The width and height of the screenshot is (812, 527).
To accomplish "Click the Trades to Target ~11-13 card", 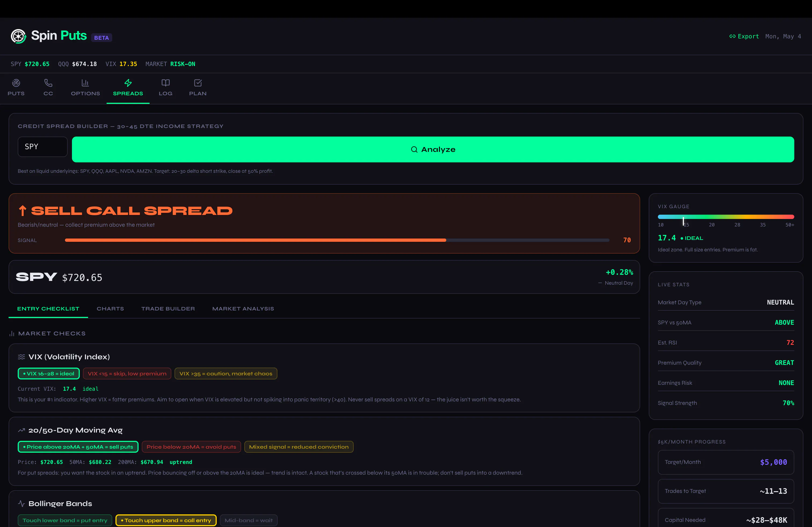I will click(726, 491).
